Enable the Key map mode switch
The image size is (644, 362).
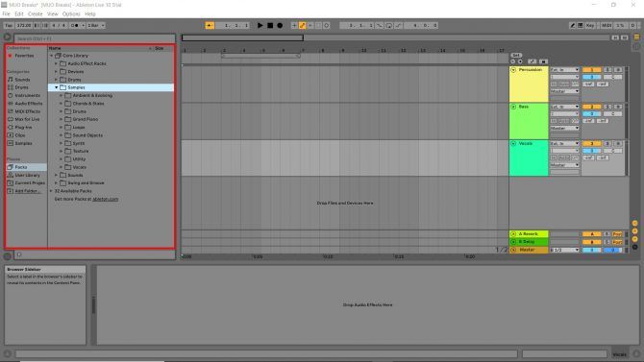(x=590, y=26)
